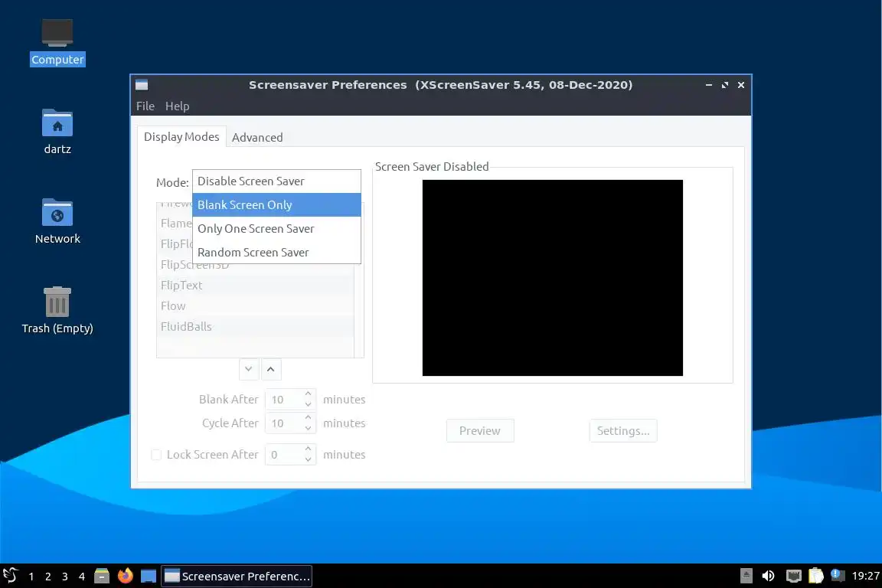Open the clipboard manager tray icon
This screenshot has height=588, width=882.
[815, 576]
